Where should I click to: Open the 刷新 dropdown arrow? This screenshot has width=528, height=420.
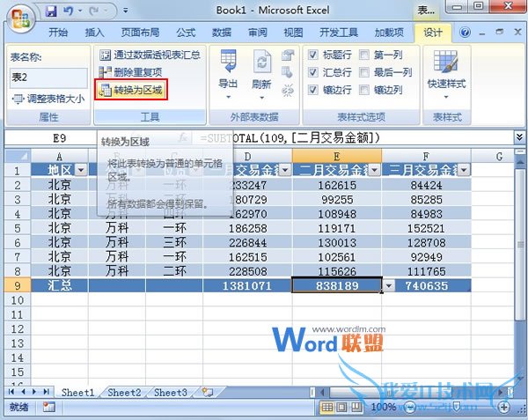(261, 98)
